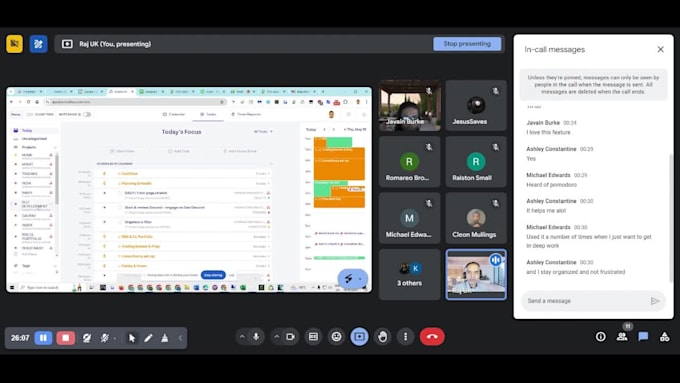Open the activities panel
This screenshot has height=383, width=680.
coord(664,337)
